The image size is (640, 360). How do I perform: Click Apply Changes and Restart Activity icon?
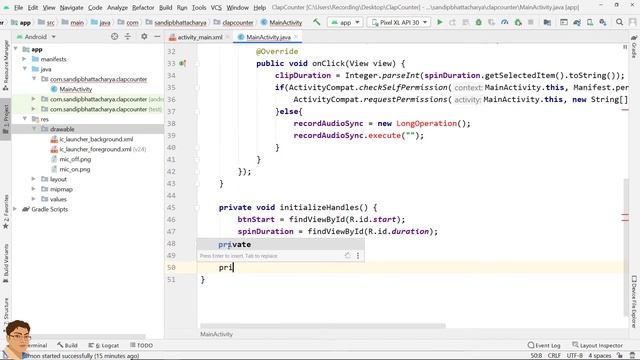[x=452, y=22]
